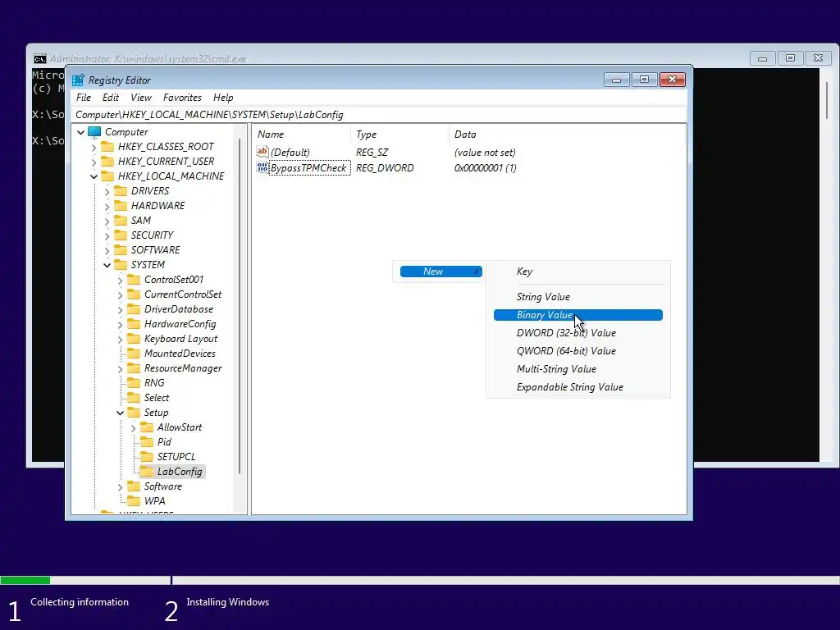
Task: Close the cmd.exe command window
Action: click(x=818, y=58)
